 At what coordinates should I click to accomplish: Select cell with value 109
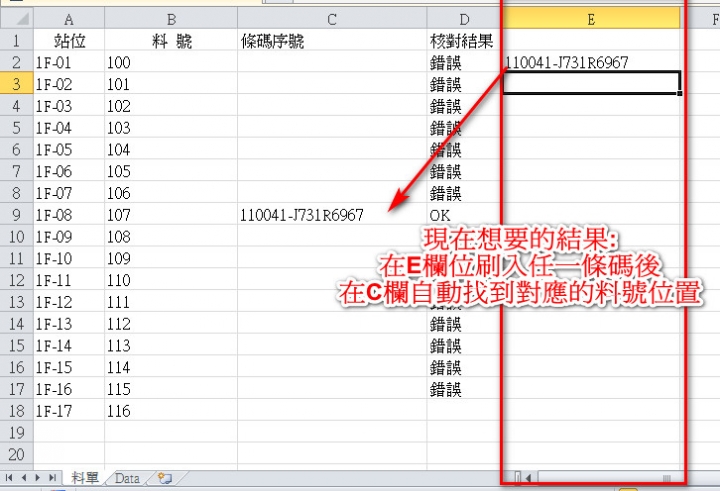pyautogui.click(x=171, y=258)
